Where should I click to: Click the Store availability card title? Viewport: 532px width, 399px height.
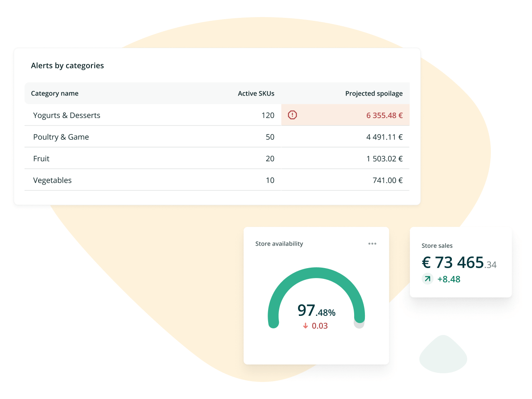click(x=279, y=244)
